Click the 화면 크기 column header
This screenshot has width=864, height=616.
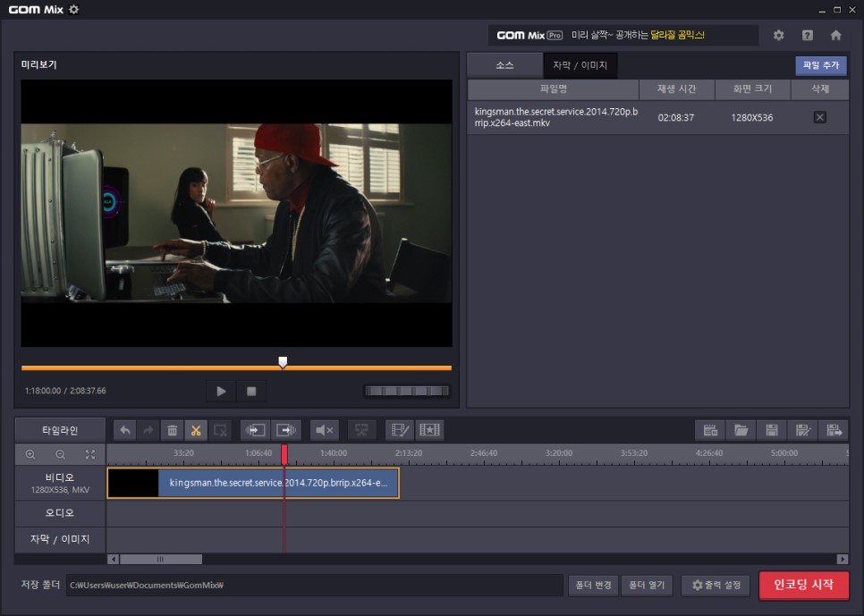(753, 89)
